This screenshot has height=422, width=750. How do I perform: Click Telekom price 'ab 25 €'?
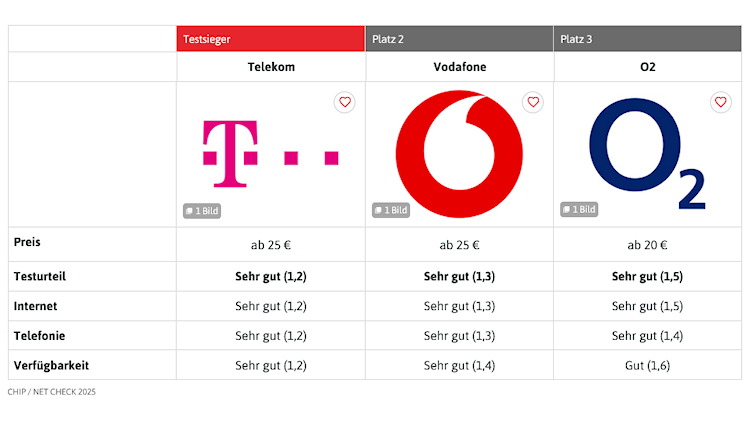click(271, 245)
